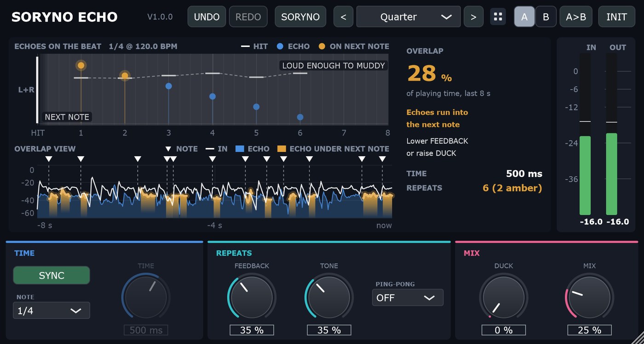644x344 pixels.
Task: Click the MIX knob
Action: (x=589, y=297)
